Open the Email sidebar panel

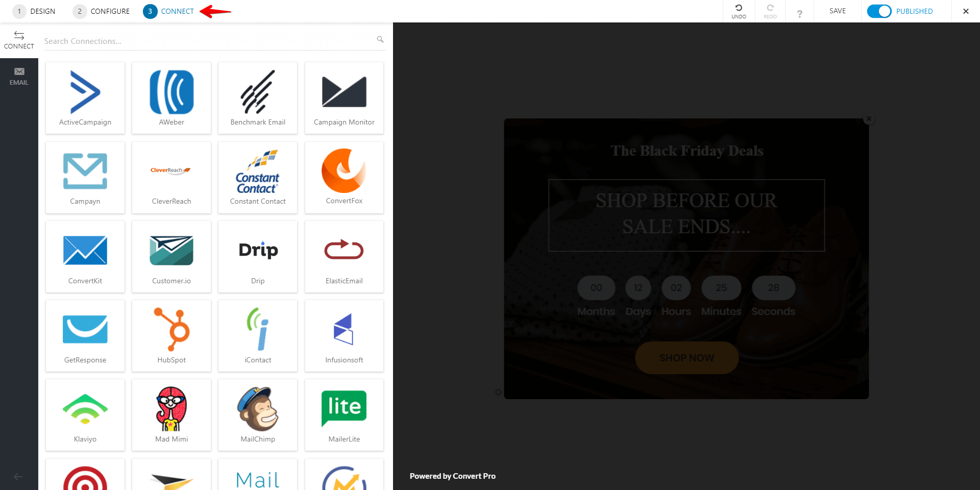point(19,77)
